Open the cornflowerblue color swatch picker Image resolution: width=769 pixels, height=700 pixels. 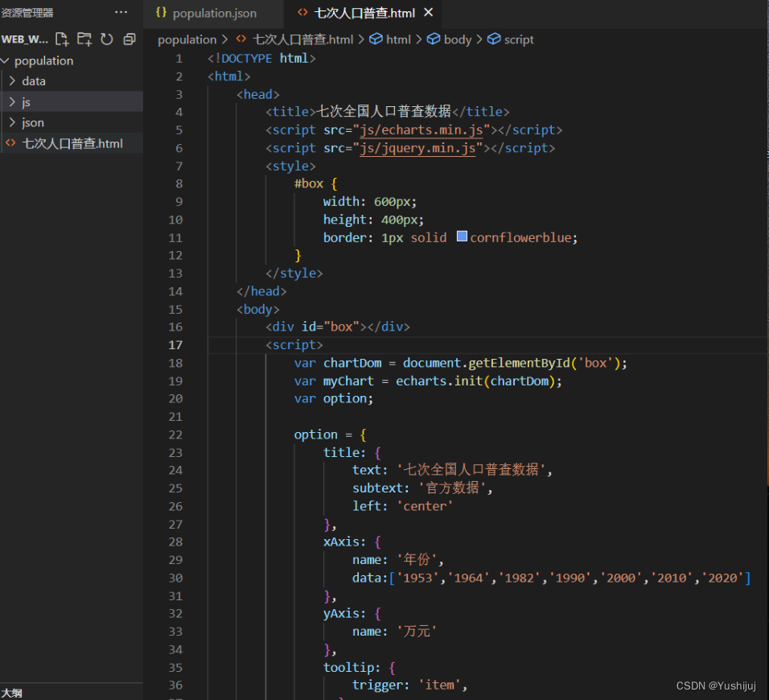pyautogui.click(x=462, y=237)
